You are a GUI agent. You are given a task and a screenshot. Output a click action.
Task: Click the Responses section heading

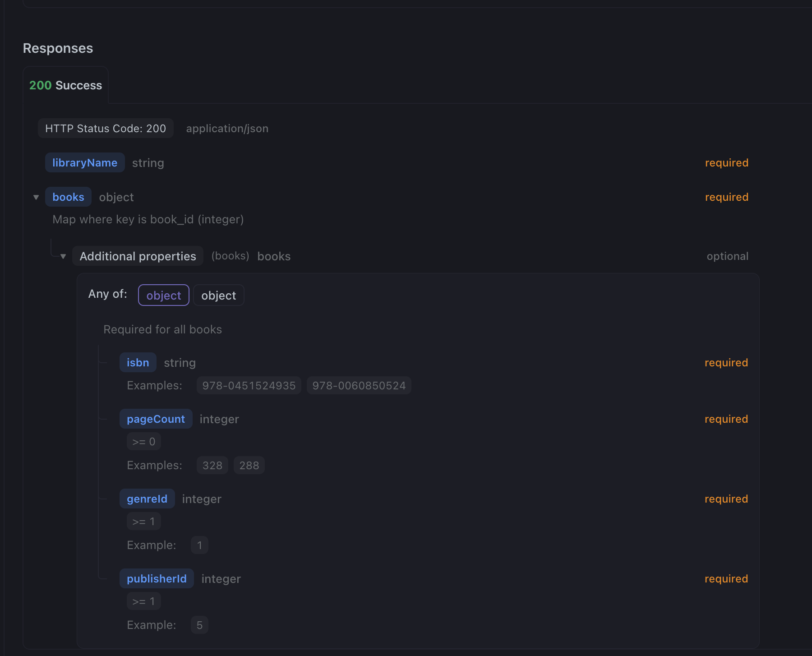(x=58, y=48)
